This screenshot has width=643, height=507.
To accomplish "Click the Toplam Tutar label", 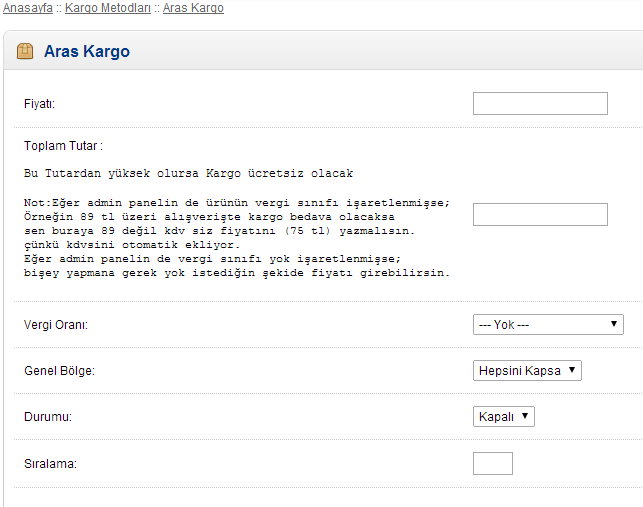I will (63, 146).
